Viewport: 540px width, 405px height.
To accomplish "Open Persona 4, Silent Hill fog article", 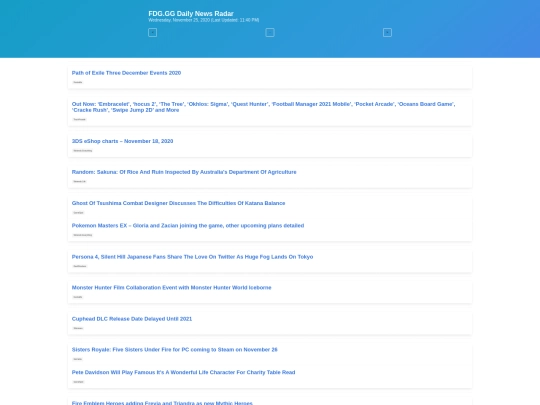I will click(x=192, y=257).
